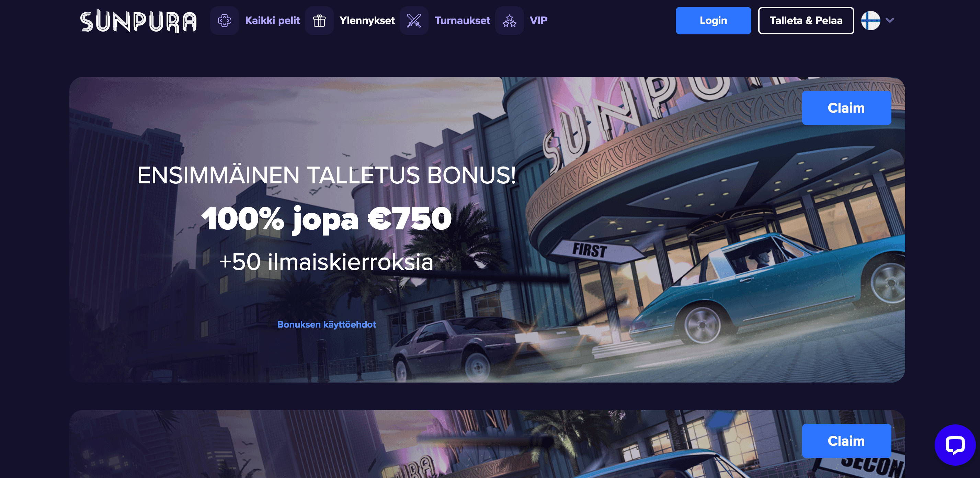The image size is (980, 478).
Task: Click the three stars VIP icon
Action: click(x=510, y=21)
